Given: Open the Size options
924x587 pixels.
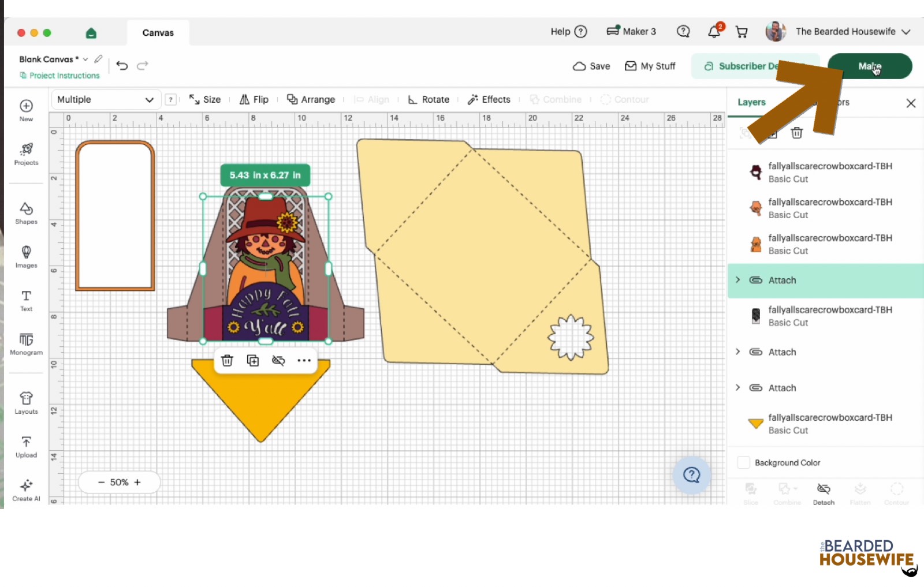Looking at the screenshot, I should (205, 99).
